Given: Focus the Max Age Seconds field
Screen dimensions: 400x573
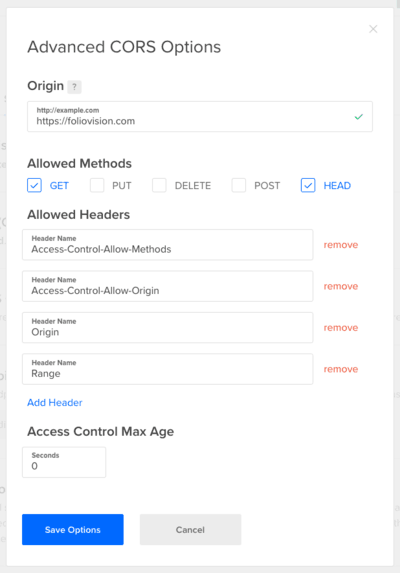Looking at the screenshot, I should pos(64,462).
